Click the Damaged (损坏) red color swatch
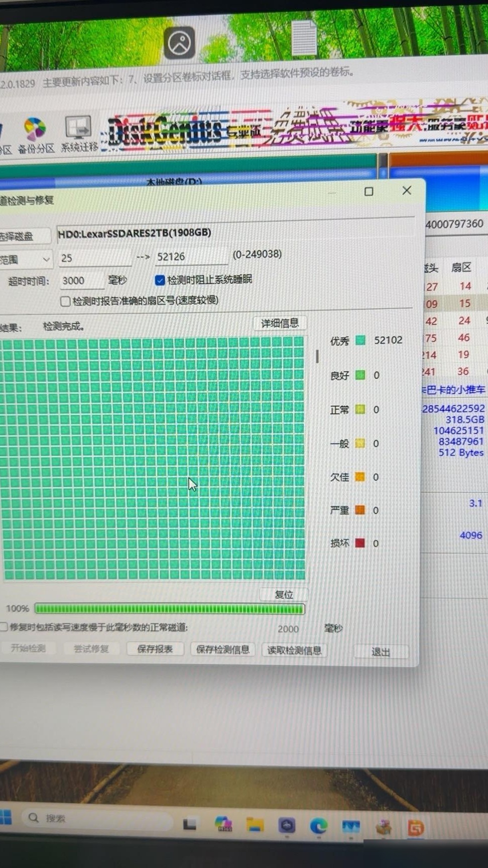 [360, 542]
